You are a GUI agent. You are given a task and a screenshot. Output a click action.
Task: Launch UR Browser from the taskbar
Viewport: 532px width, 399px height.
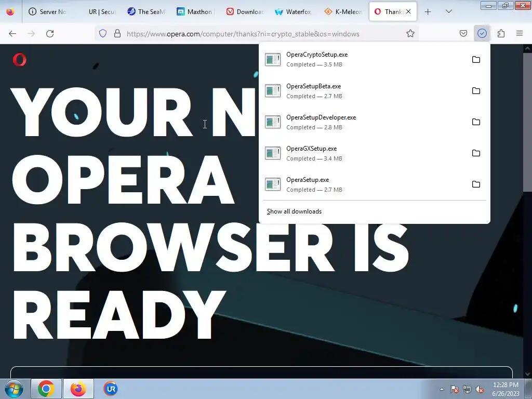click(x=111, y=389)
